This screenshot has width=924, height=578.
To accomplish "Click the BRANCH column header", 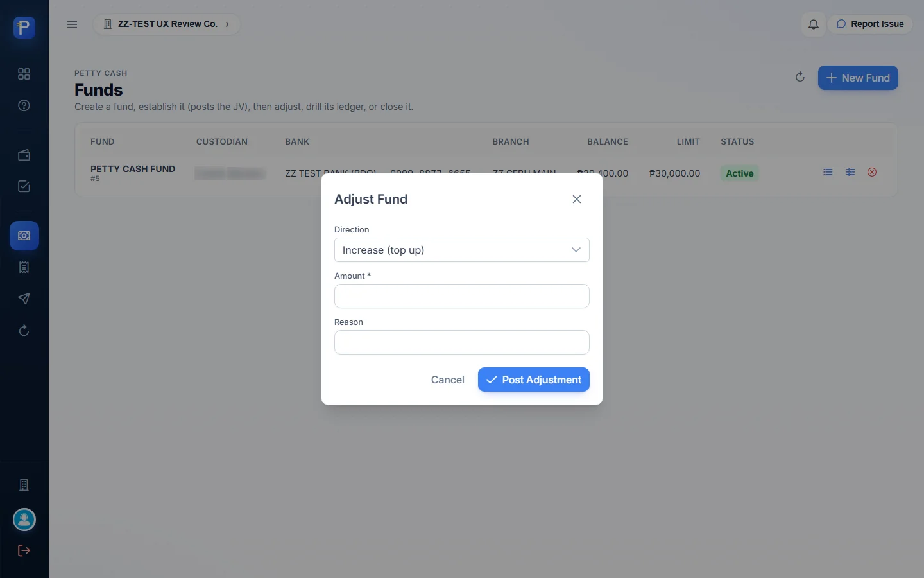I will pyautogui.click(x=511, y=141).
